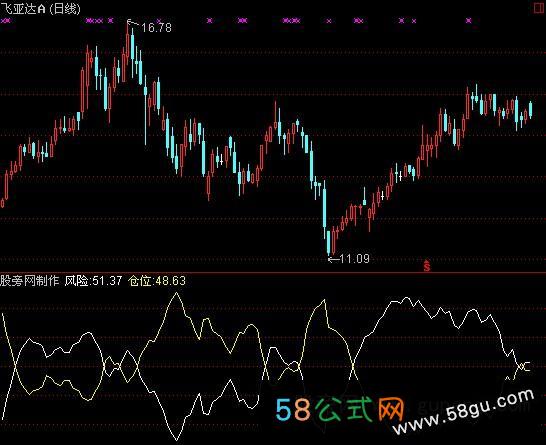Click the arrow next to the 11.09 low label
The image size is (546, 445).
point(334,259)
